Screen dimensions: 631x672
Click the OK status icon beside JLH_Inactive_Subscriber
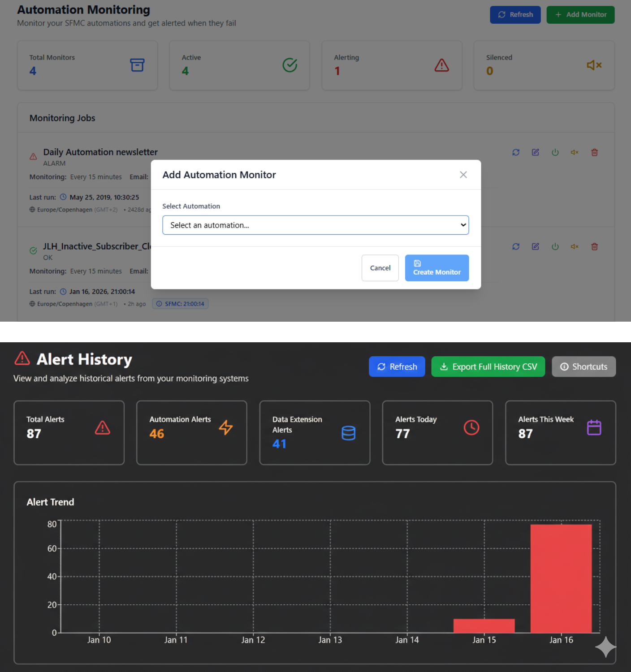[x=33, y=251]
